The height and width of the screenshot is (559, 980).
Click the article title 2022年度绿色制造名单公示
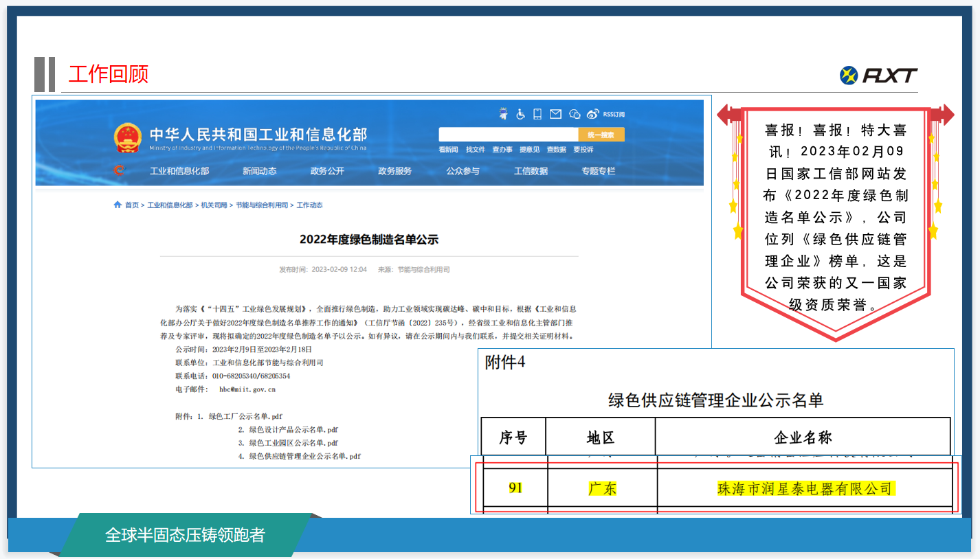369,240
